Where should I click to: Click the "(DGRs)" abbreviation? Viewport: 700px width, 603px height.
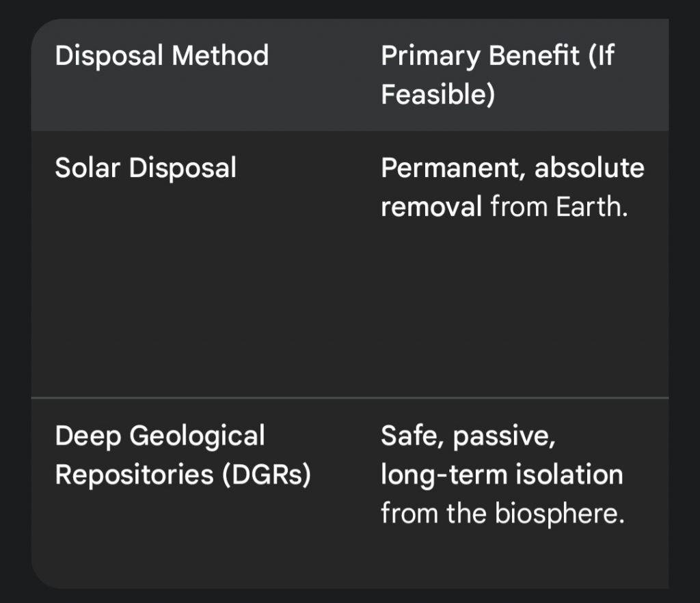pyautogui.click(x=266, y=474)
